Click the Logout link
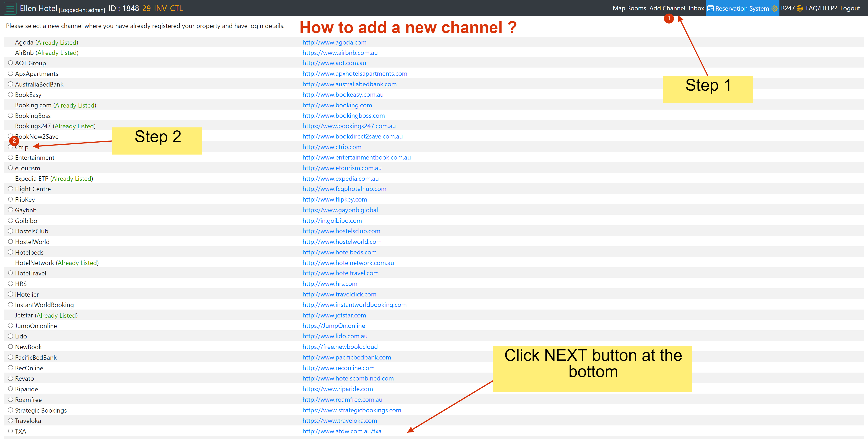Image resolution: width=868 pixels, height=439 pixels. [850, 8]
